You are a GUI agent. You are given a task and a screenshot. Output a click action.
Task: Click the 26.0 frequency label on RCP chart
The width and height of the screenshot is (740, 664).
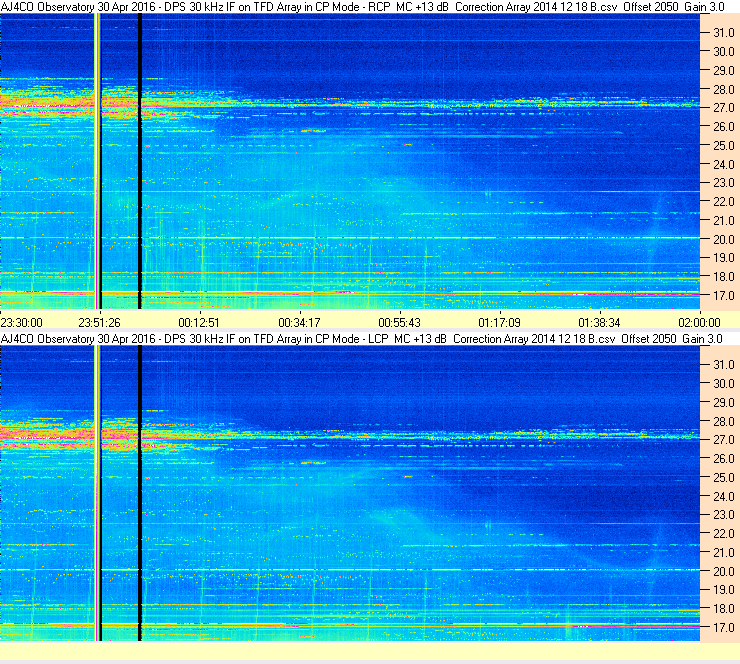(724, 126)
